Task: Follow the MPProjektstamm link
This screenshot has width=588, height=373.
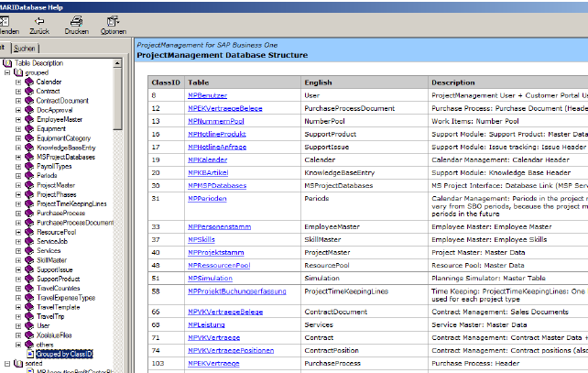Action: click(214, 252)
